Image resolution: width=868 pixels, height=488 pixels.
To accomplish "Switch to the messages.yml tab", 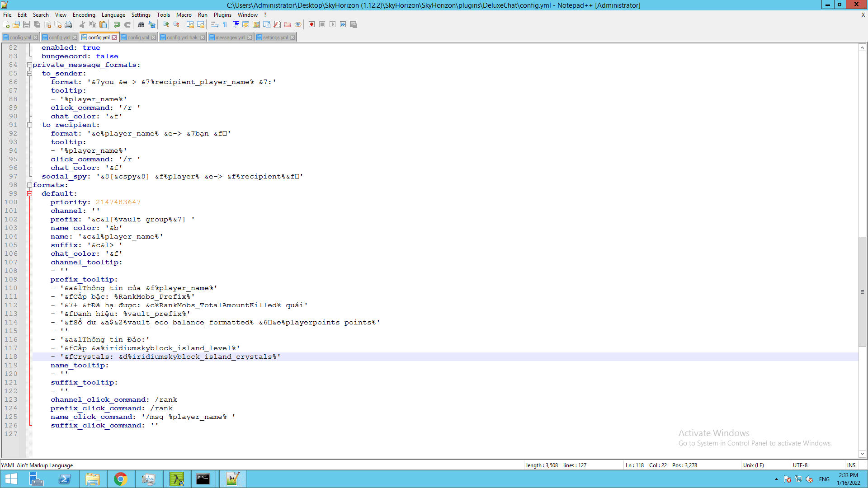I will 230,38.
